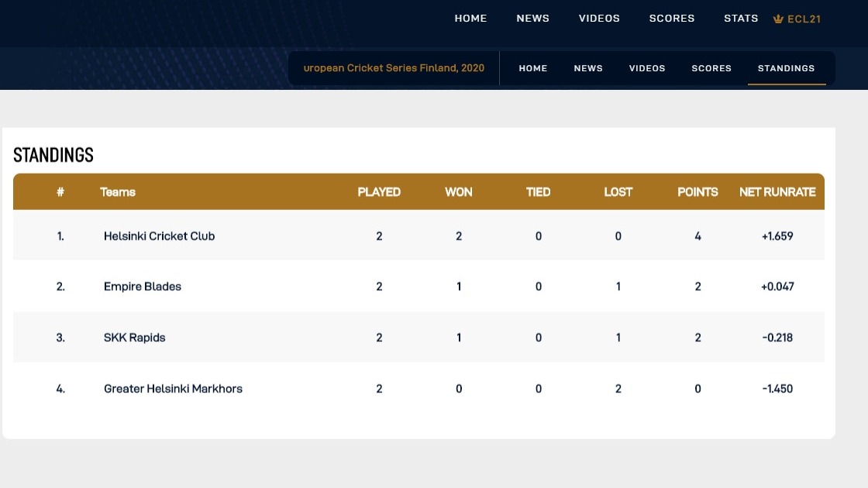Open the STATS menu item
This screenshot has height=488, width=868.
tap(741, 19)
